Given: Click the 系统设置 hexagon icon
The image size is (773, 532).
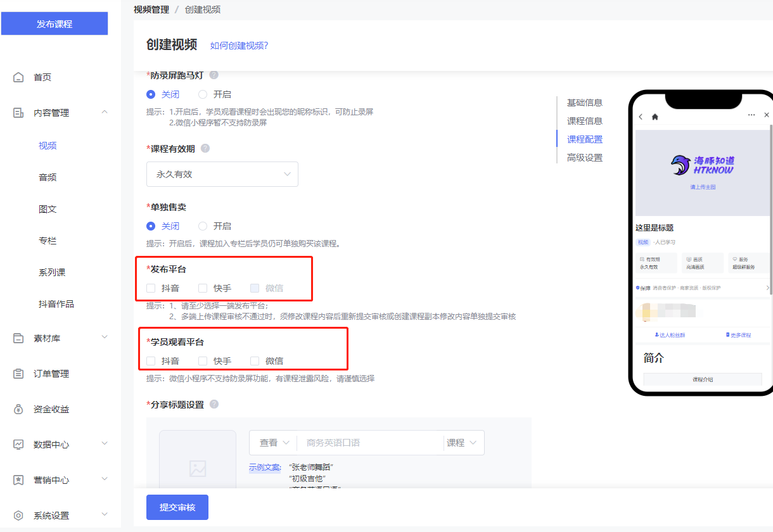Looking at the screenshot, I should (x=18, y=516).
